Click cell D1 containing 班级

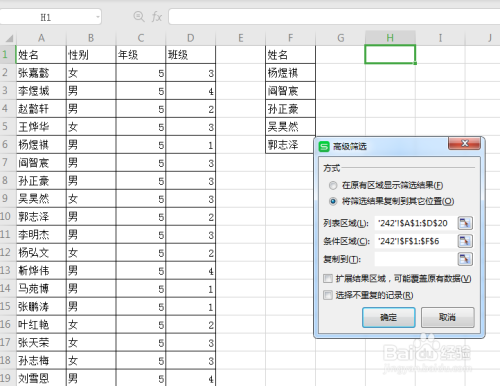(190, 54)
